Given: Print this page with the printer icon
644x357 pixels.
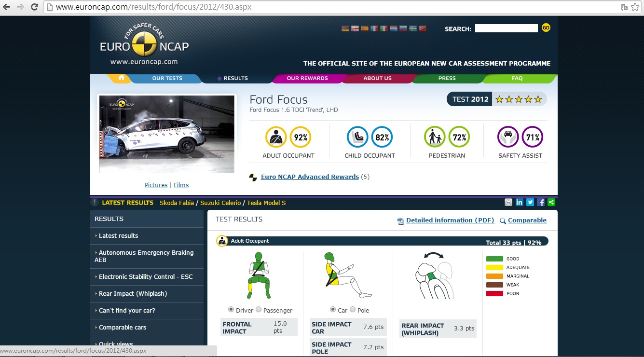Looking at the screenshot, I should pyautogui.click(x=508, y=202).
